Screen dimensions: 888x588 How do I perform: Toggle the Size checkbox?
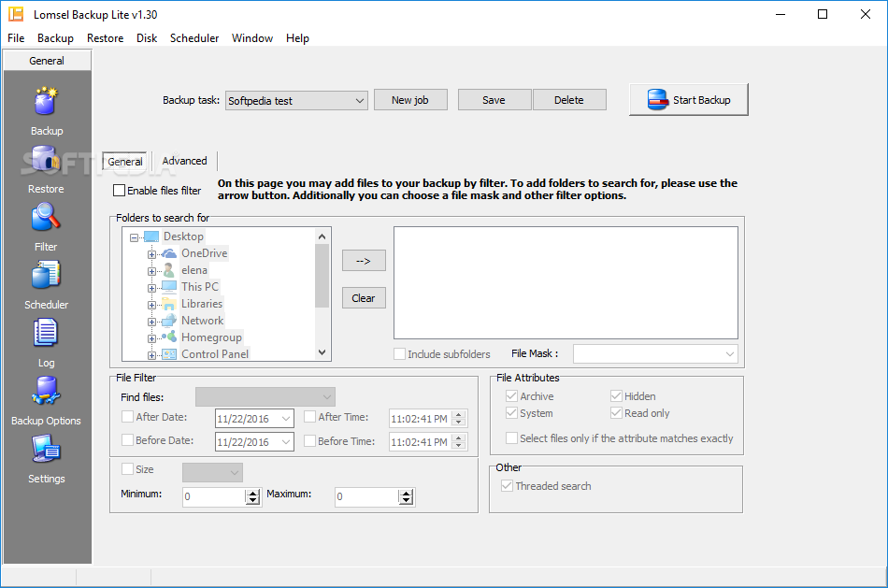(x=127, y=469)
